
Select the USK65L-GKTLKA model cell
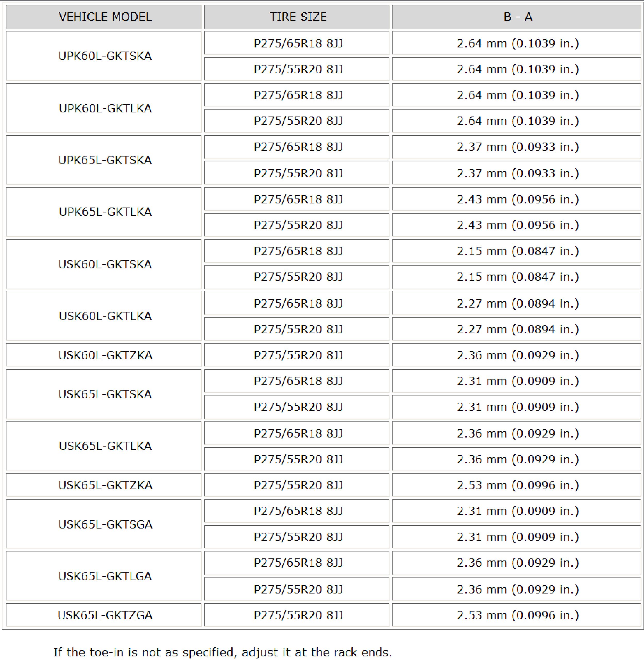[105, 446]
